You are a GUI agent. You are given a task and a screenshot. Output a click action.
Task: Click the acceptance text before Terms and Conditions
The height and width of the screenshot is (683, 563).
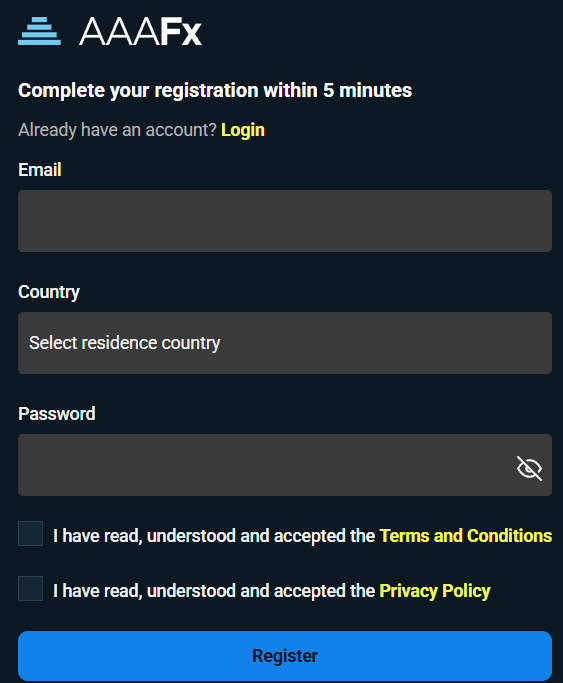[x=214, y=536]
